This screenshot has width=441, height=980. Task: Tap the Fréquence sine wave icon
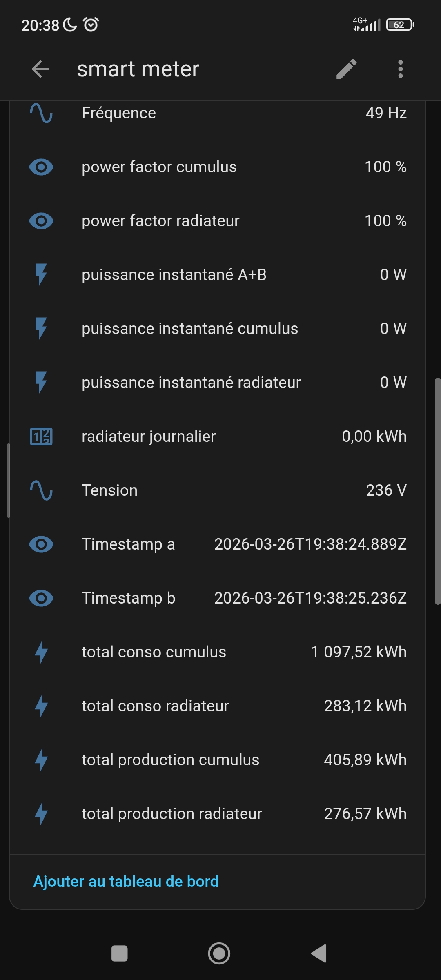click(x=41, y=113)
